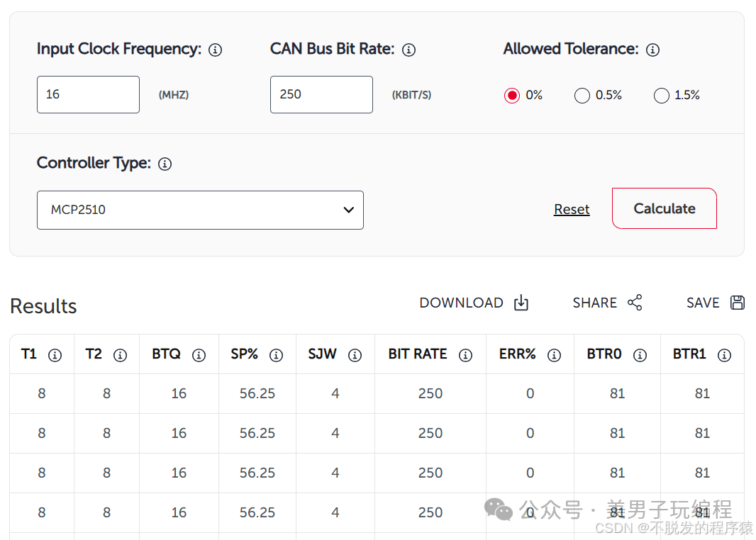Click the T1 column header text
The image size is (756, 540).
coord(29,354)
